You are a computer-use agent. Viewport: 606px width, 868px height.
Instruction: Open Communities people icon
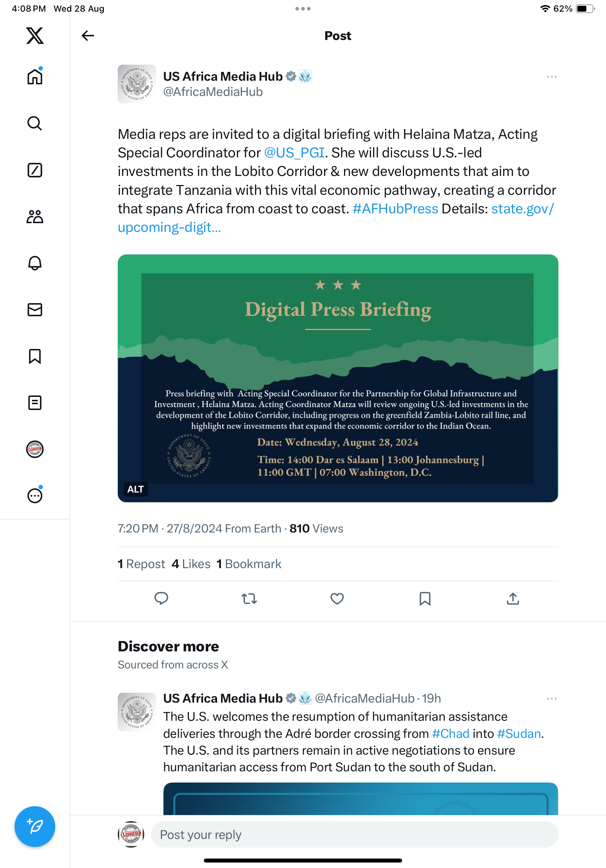35,217
